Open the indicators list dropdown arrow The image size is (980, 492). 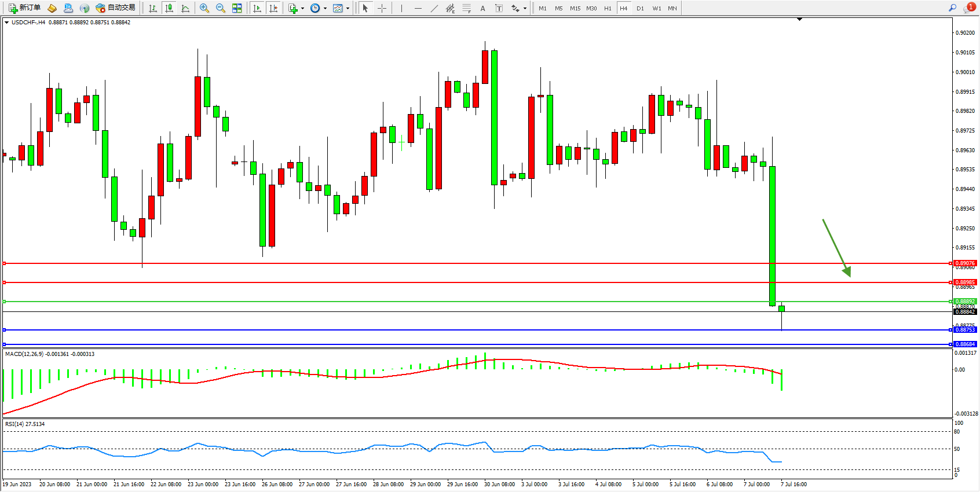tap(302, 8)
